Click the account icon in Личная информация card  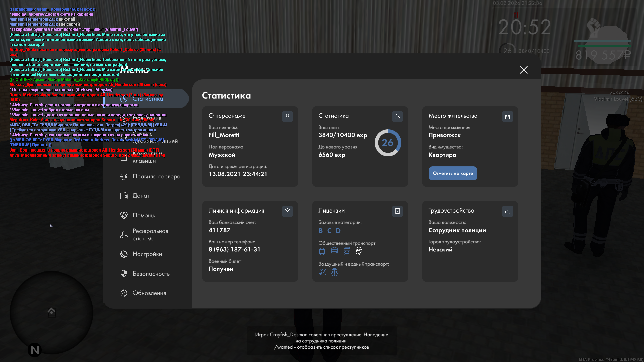pos(287,211)
